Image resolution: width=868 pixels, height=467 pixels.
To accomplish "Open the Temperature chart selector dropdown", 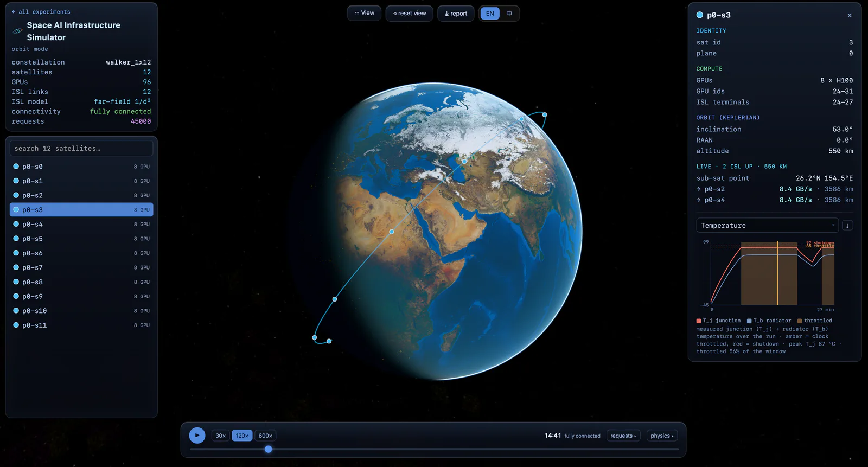I will click(768, 225).
